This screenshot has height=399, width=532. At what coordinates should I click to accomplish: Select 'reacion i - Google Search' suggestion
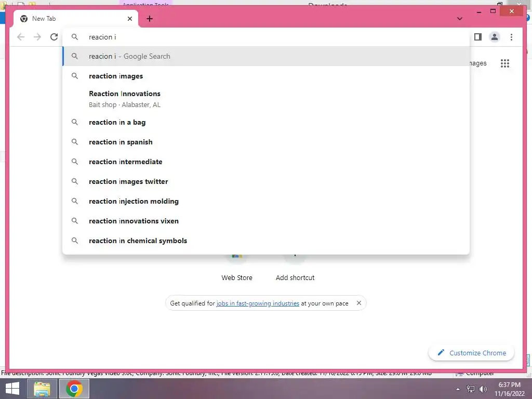tap(267, 56)
